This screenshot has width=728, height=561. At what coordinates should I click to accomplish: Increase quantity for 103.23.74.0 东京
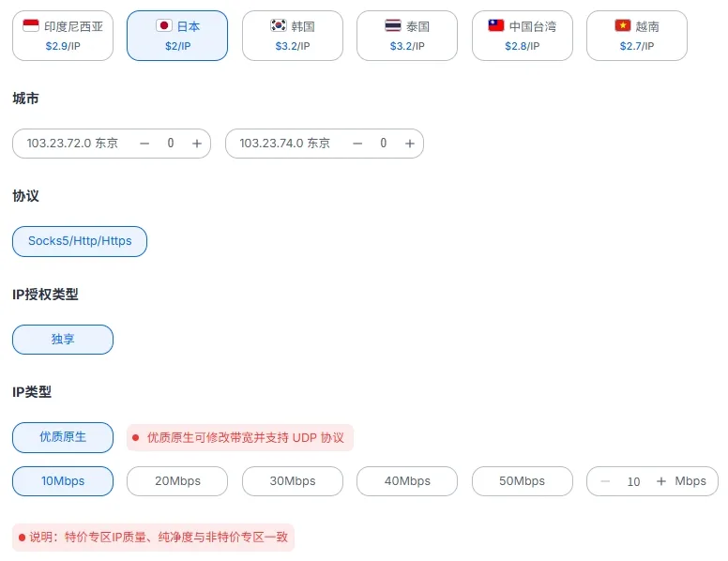click(409, 144)
